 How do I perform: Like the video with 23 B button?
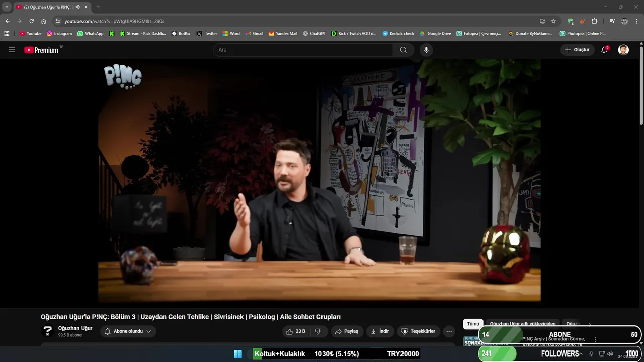click(295, 331)
